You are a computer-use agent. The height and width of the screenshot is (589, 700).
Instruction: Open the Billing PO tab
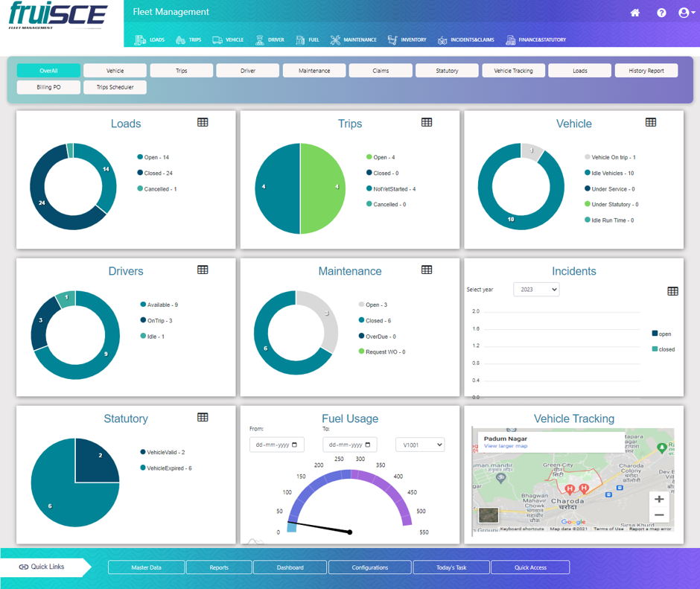(x=48, y=87)
